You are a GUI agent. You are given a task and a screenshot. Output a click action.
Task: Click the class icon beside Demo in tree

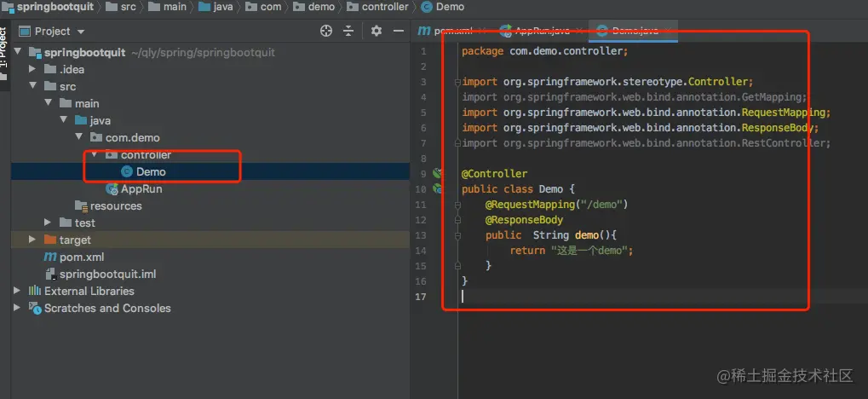pyautogui.click(x=127, y=172)
